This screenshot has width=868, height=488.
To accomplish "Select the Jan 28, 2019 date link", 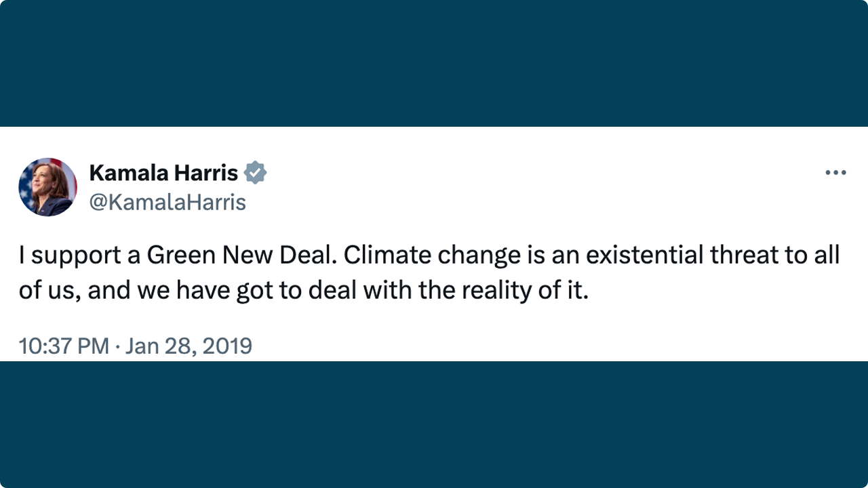I will pyautogui.click(x=189, y=346).
